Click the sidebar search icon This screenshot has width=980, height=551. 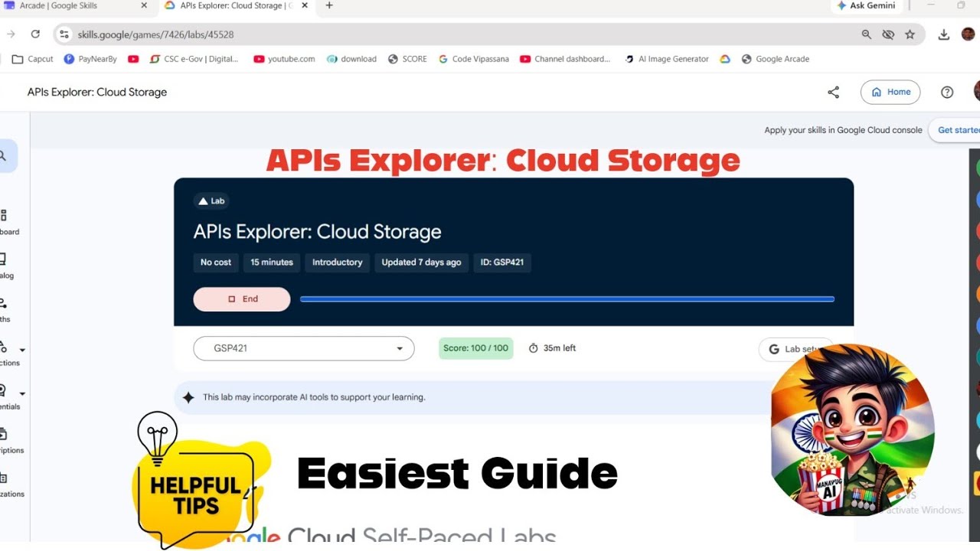(x=4, y=156)
